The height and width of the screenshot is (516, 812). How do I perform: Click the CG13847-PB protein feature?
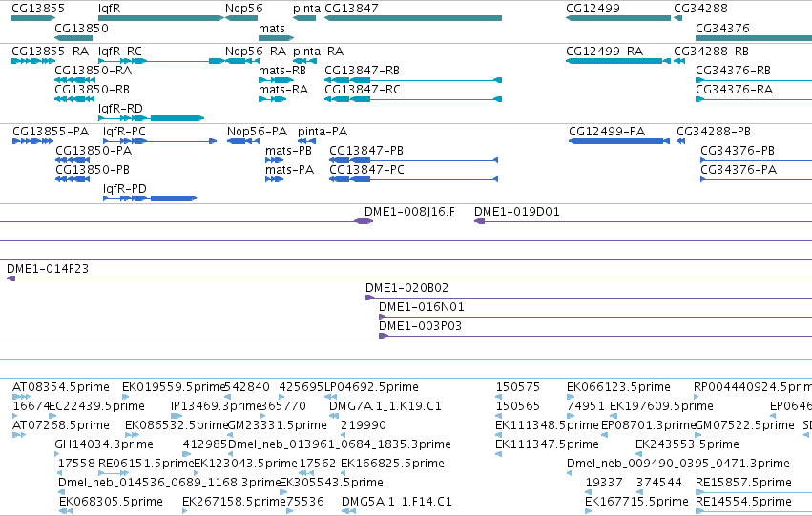(x=414, y=160)
